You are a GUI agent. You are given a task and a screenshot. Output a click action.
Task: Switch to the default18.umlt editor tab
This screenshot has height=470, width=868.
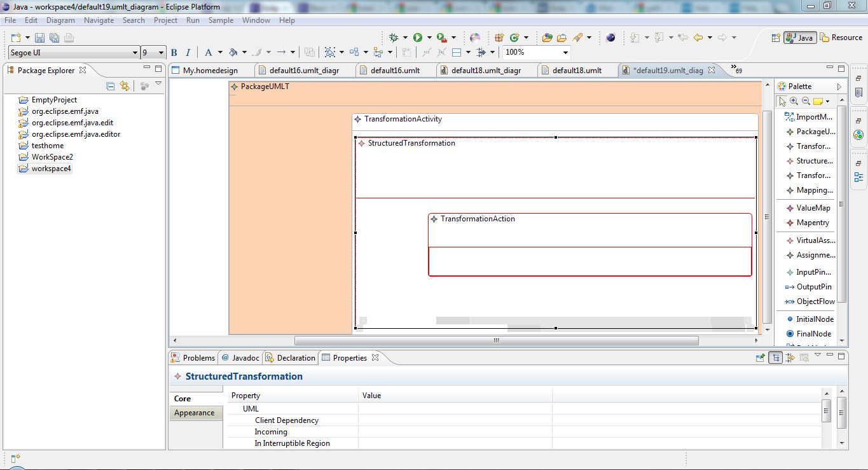click(x=577, y=70)
